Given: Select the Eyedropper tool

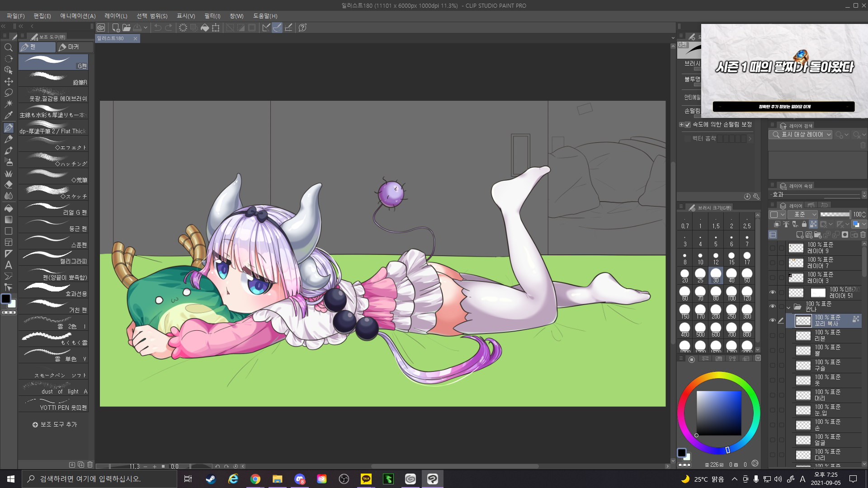Looking at the screenshot, I should coord(8,115).
